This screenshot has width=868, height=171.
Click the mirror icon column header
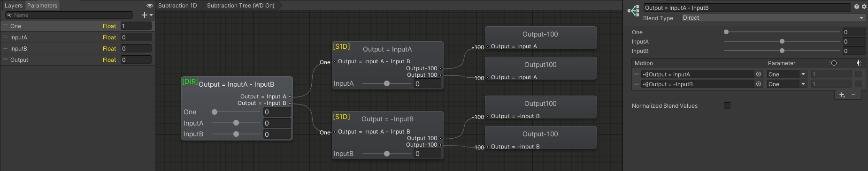pyautogui.click(x=859, y=63)
